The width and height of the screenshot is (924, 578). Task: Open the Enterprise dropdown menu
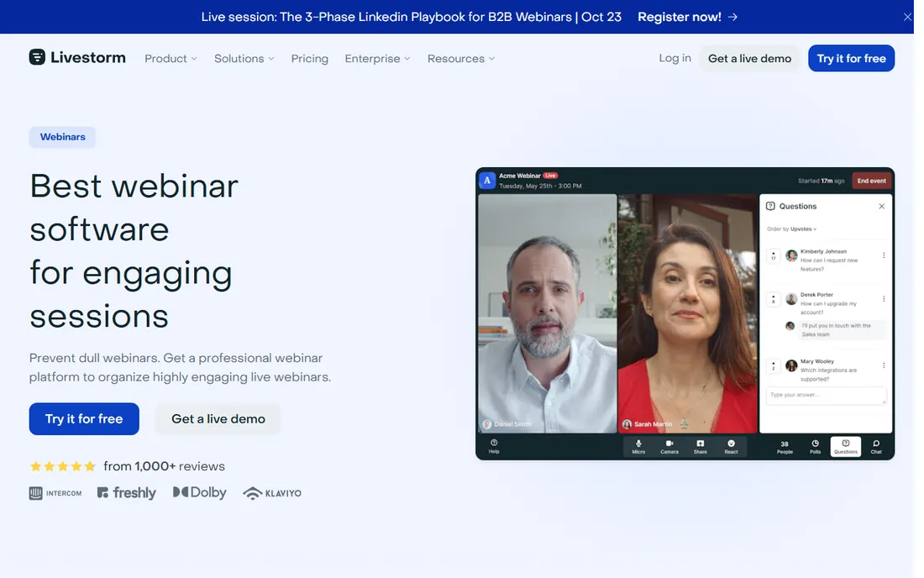click(x=378, y=58)
